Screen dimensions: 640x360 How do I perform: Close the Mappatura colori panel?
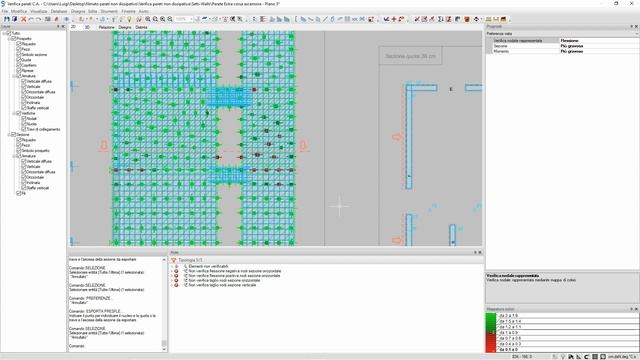coord(636,309)
